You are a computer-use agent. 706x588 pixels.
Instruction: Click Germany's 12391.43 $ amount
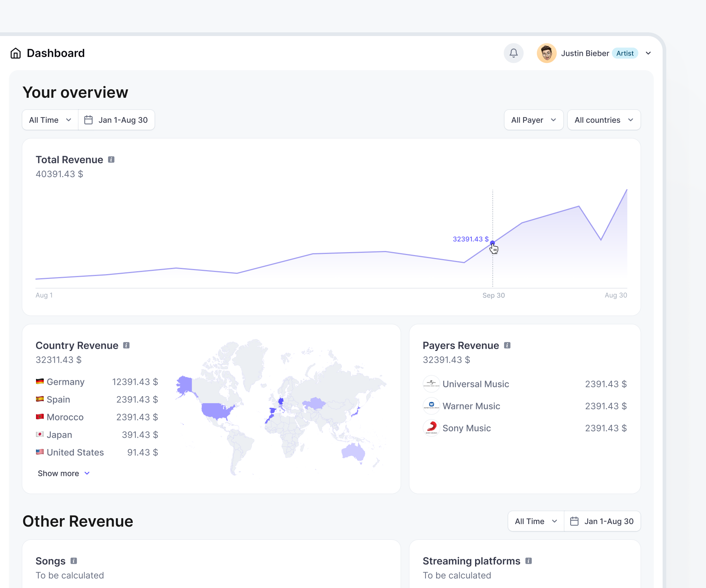point(135,382)
